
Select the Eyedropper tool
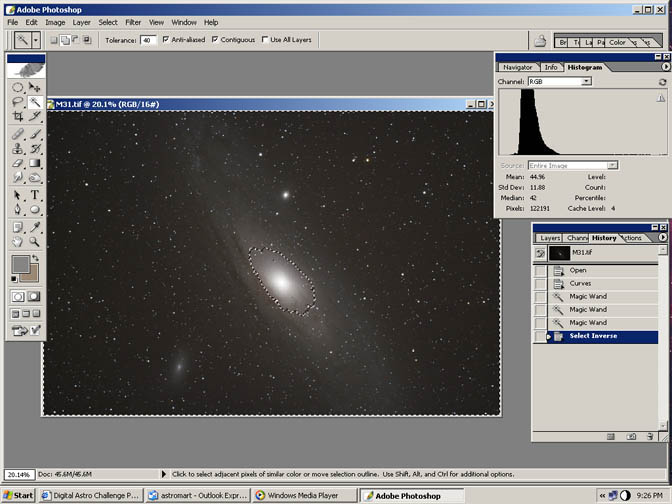tap(35, 226)
